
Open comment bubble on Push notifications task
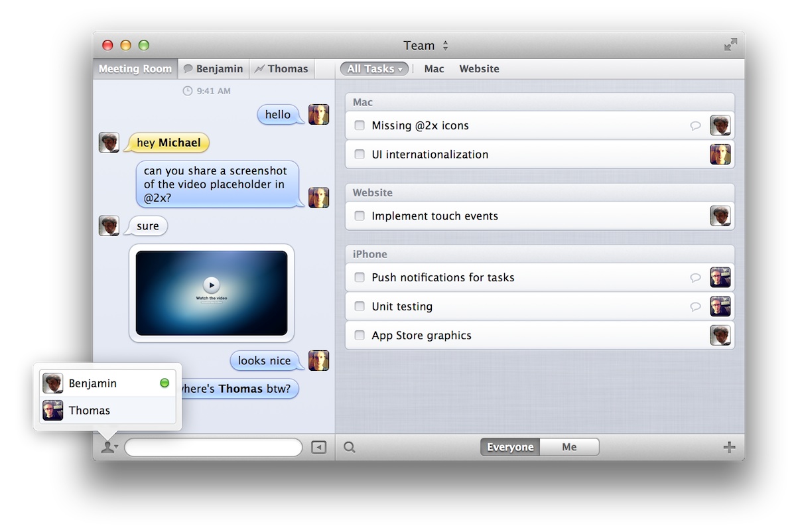695,278
